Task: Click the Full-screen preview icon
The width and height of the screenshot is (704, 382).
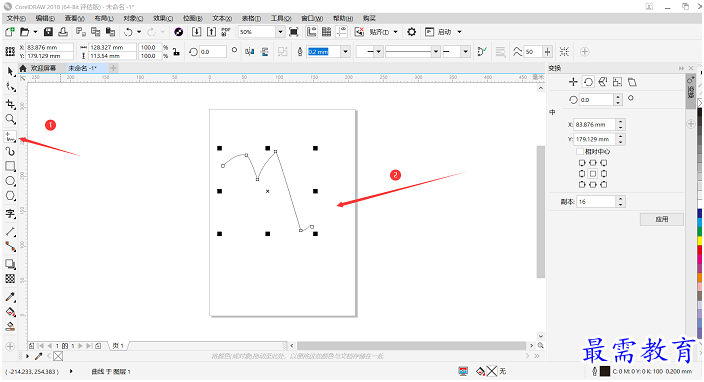Action: click(x=294, y=32)
